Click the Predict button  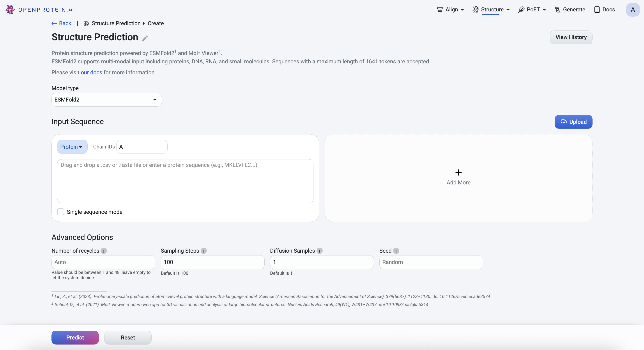[x=75, y=338]
